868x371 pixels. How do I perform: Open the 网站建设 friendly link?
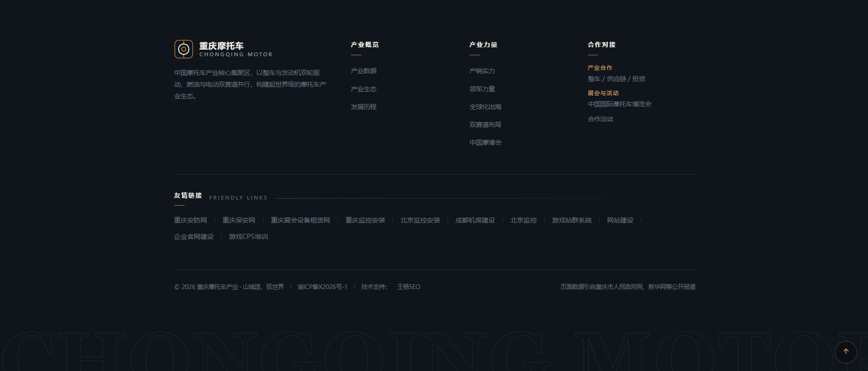click(620, 220)
